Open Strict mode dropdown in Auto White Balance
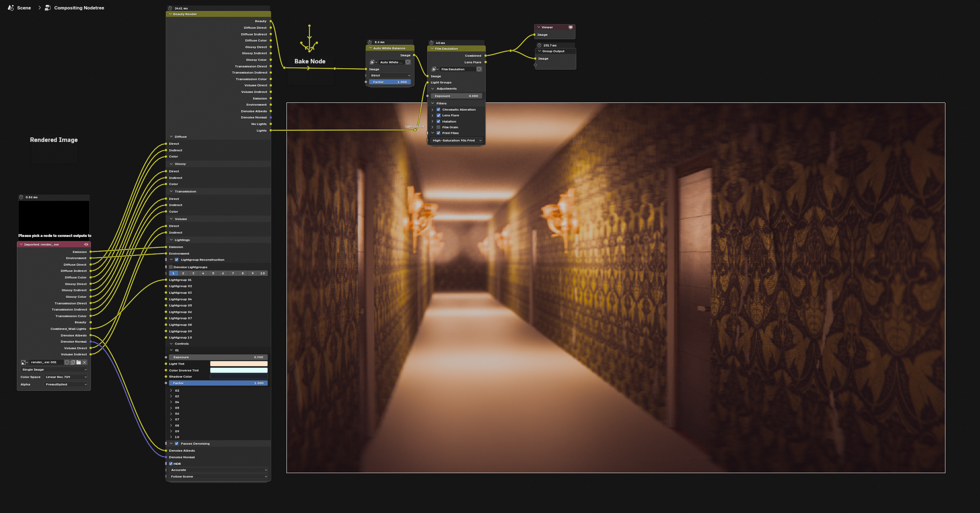This screenshot has height=513, width=980. pos(390,75)
